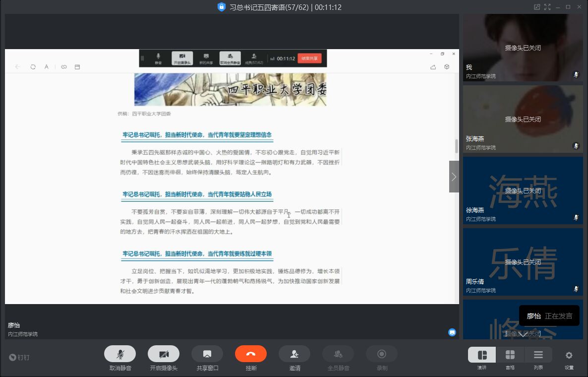
Task: Open picture-in-picture popout icon in title bar
Action: click(537, 7)
